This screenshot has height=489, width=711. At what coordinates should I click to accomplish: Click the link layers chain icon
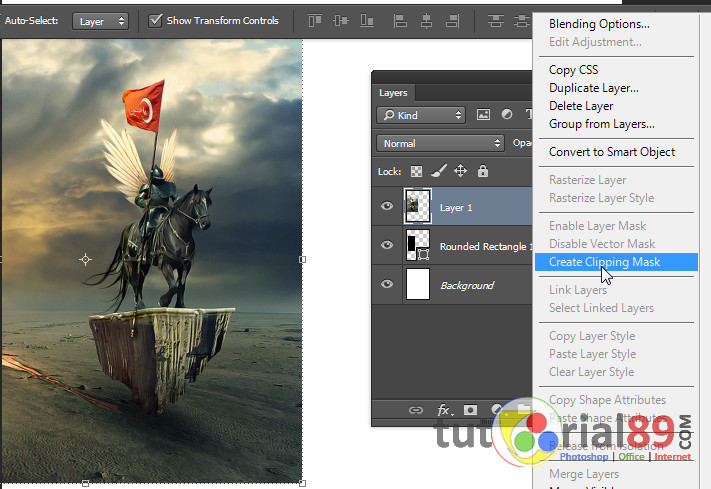click(x=416, y=410)
